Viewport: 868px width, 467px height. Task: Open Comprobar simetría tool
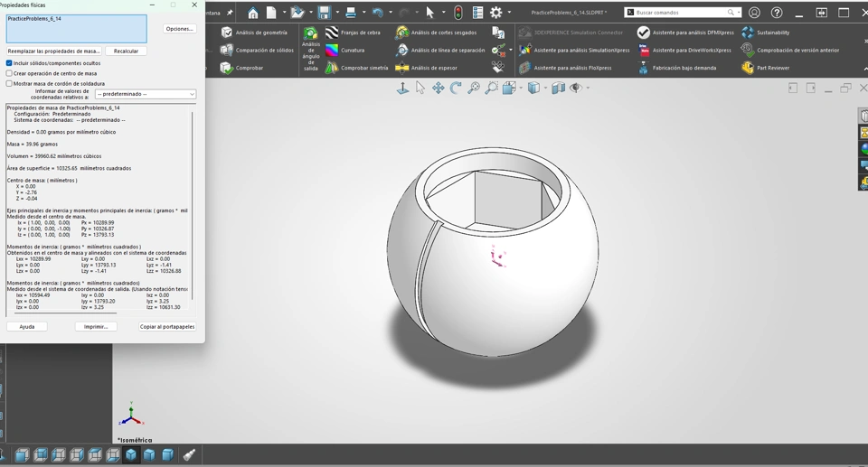click(332, 68)
